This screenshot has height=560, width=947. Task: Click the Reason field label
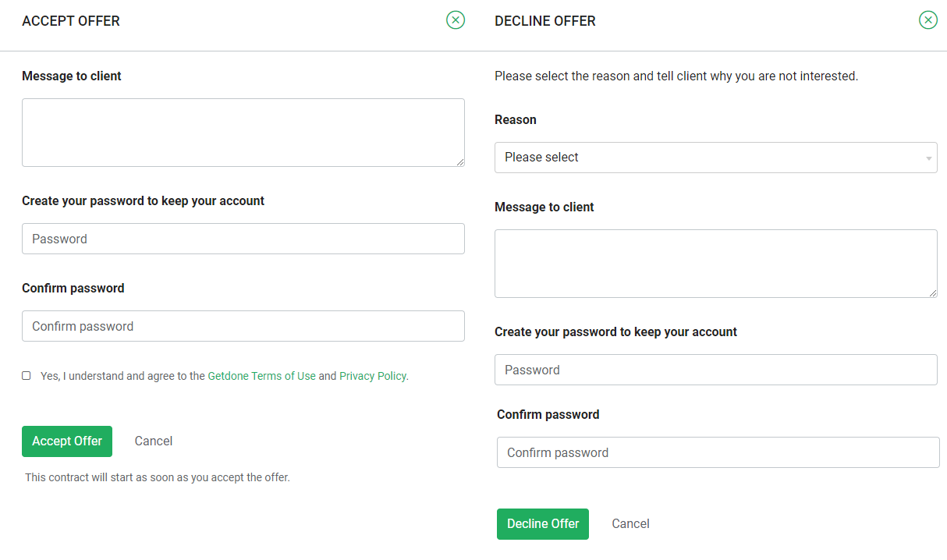click(516, 120)
